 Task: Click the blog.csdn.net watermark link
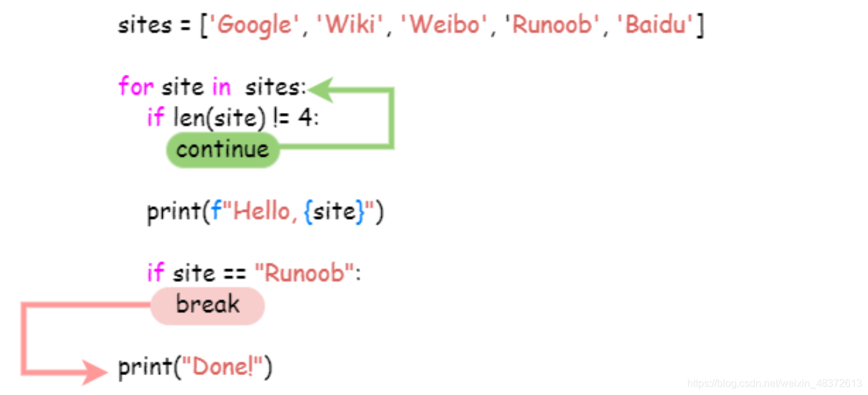[x=775, y=383]
